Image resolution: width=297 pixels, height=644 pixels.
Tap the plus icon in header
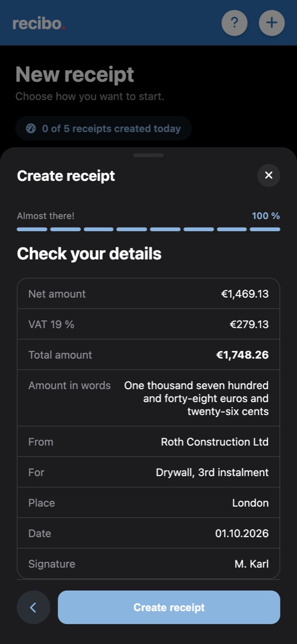(x=272, y=23)
